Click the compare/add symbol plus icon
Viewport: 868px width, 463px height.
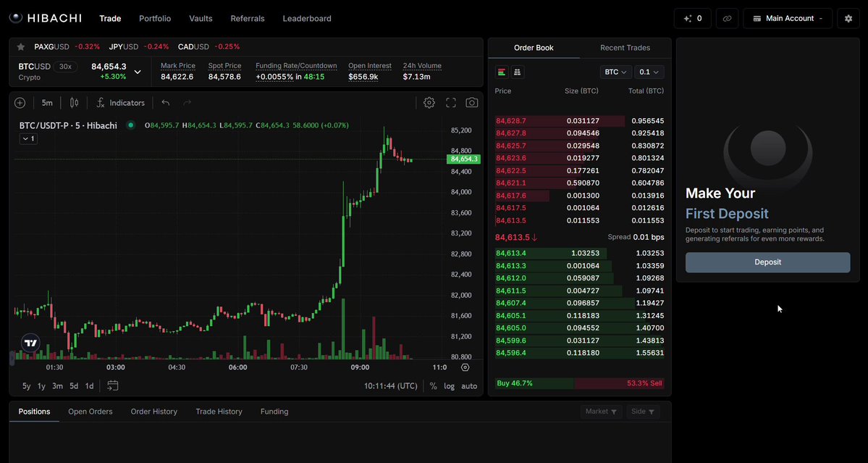pyautogui.click(x=20, y=102)
